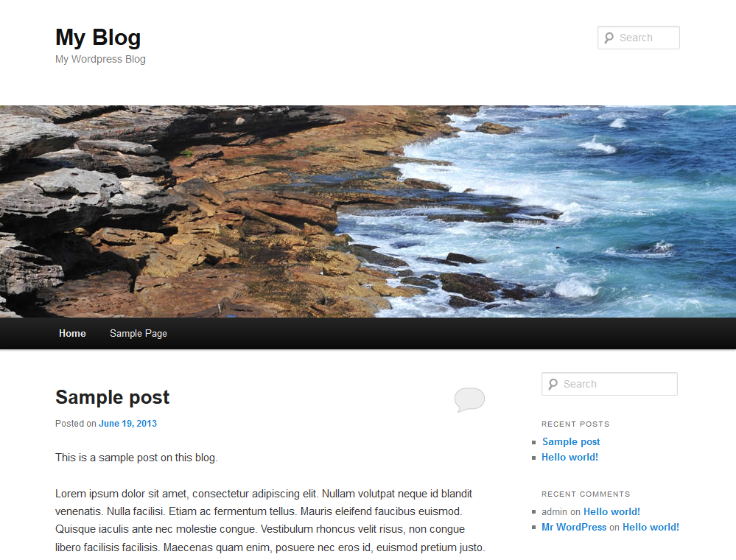This screenshot has width=736, height=560.
Task: Select Sample post under Recent Posts
Action: [x=571, y=441]
